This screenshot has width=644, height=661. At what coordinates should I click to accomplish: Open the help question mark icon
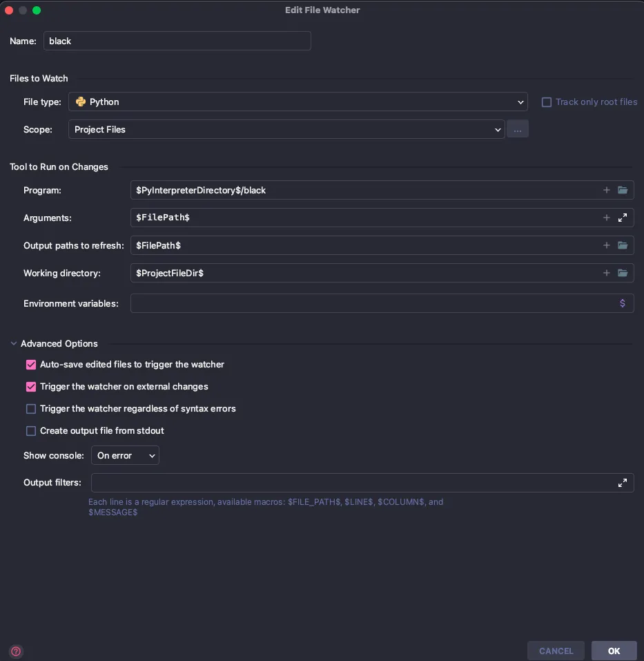16,651
